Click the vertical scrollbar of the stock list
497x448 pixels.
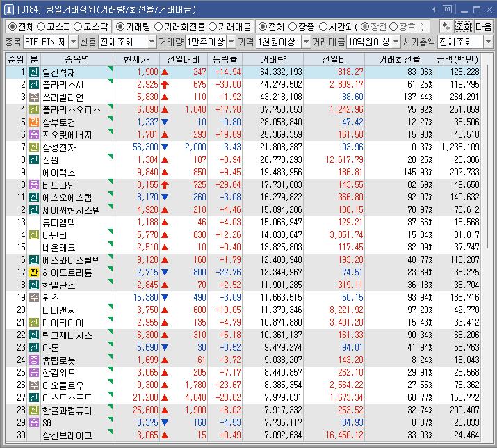[x=487, y=156]
